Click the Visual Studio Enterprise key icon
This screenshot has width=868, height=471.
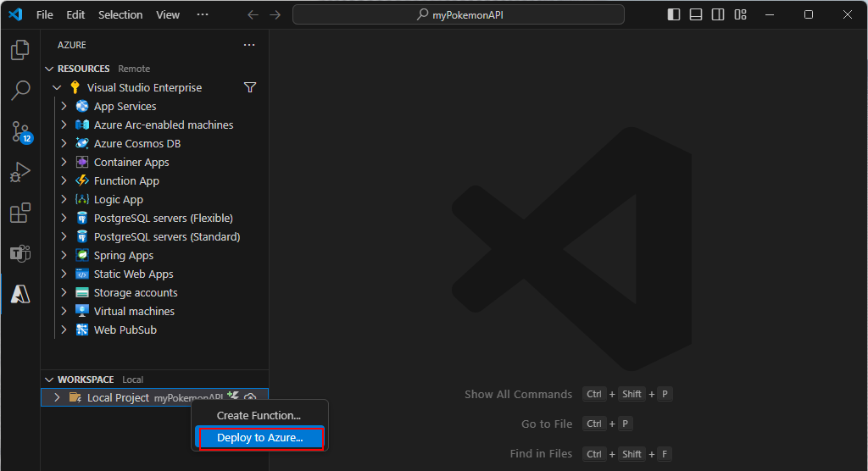tap(75, 87)
